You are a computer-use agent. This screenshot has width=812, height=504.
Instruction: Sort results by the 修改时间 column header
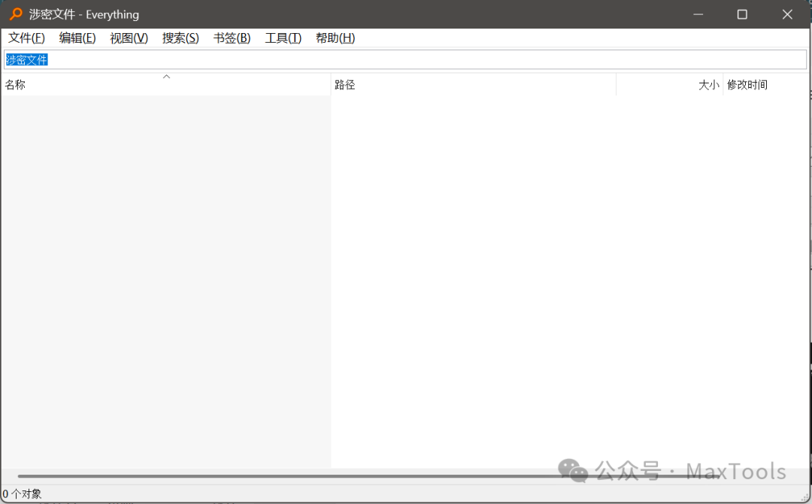(x=765, y=84)
